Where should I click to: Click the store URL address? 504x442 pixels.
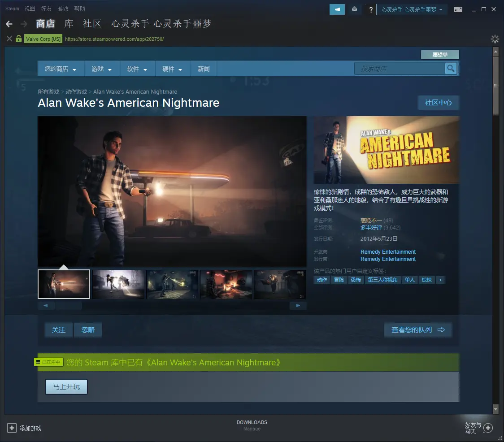pos(114,39)
